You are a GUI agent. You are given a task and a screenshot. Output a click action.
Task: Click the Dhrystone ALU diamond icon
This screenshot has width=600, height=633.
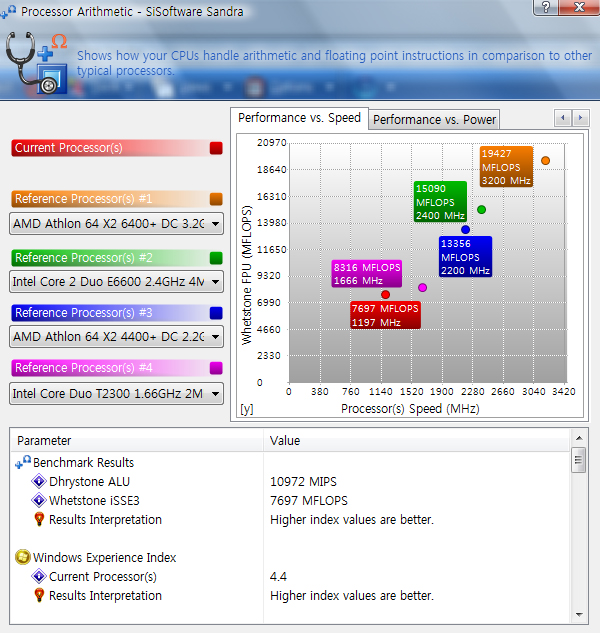[x=39, y=481]
